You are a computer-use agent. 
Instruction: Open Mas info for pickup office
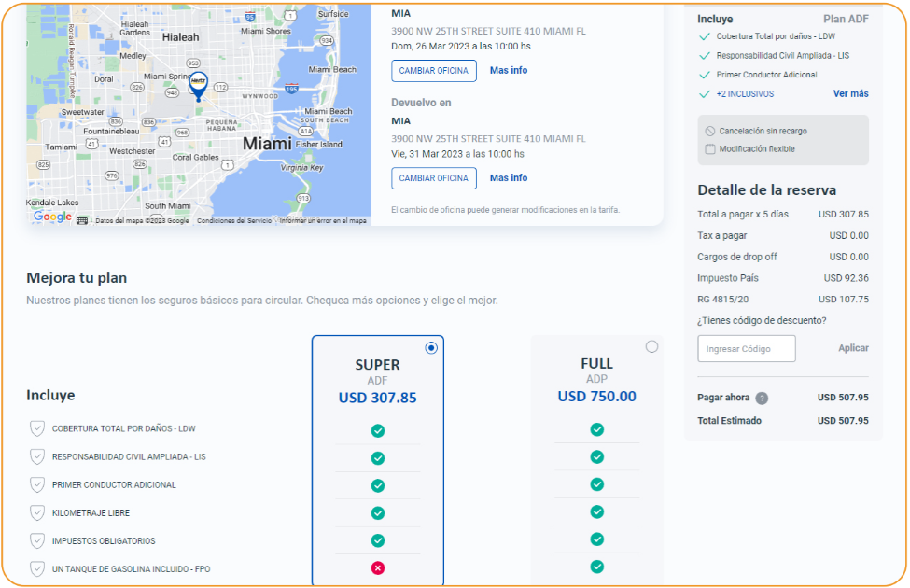509,71
